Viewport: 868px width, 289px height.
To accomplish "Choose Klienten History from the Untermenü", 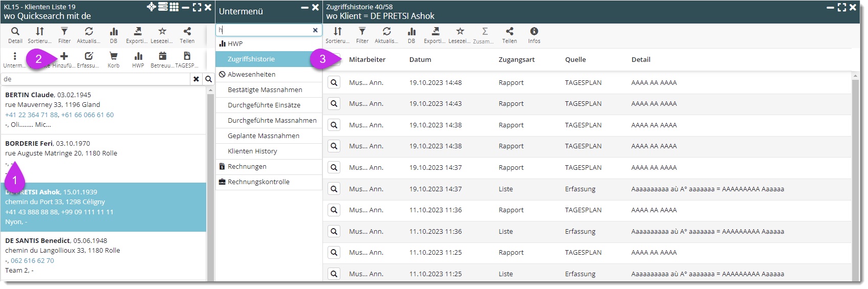I will (x=252, y=151).
